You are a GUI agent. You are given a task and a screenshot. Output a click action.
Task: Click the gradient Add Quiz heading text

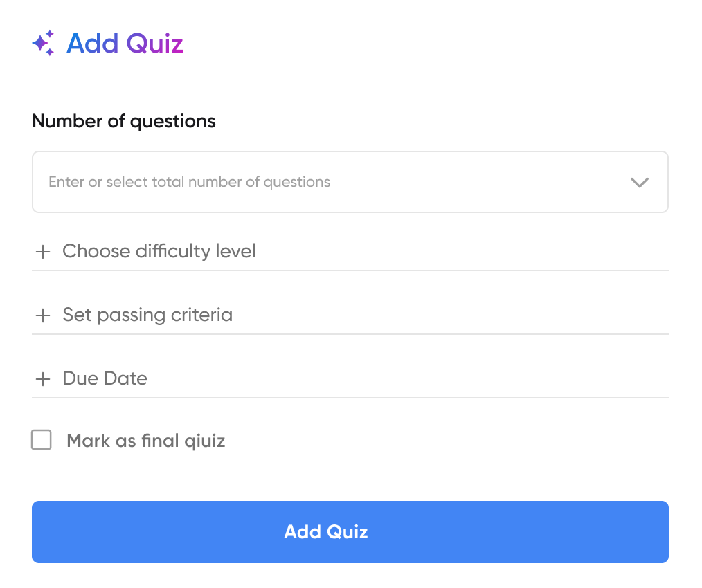pyautogui.click(x=125, y=44)
